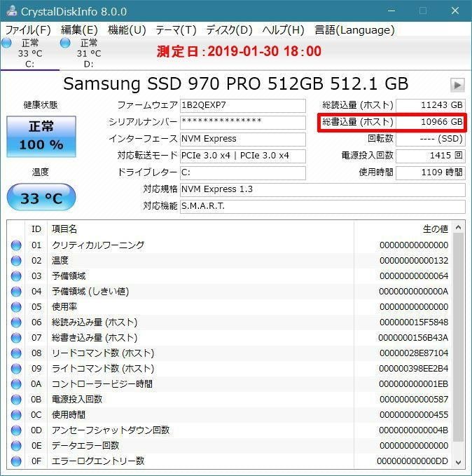The width and height of the screenshot is (472, 476).
Task: Click status orb for 予備領域 (しきい値) row
Action: [16, 292]
